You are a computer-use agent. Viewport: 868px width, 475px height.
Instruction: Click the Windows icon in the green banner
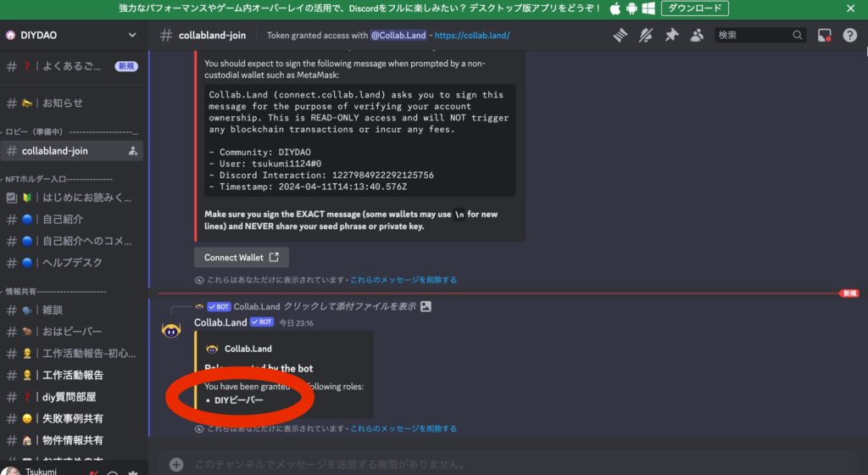[648, 8]
